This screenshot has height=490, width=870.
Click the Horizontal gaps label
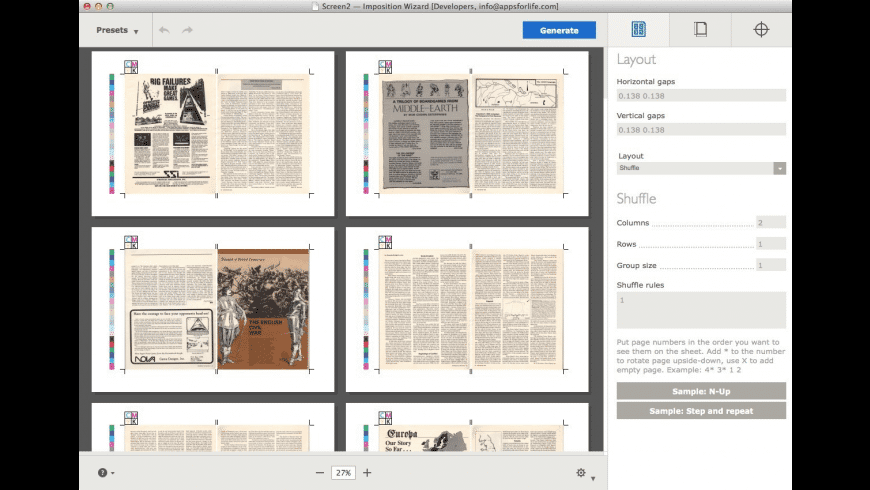coord(646,82)
